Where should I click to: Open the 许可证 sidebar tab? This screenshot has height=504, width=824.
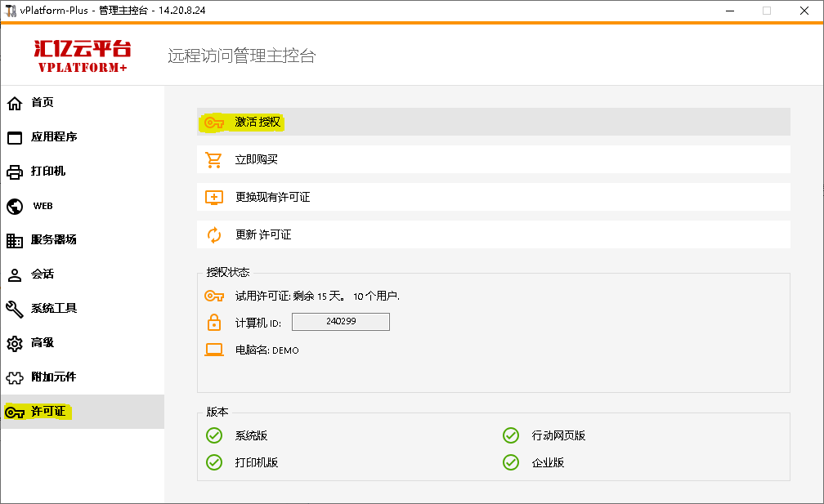(48, 412)
